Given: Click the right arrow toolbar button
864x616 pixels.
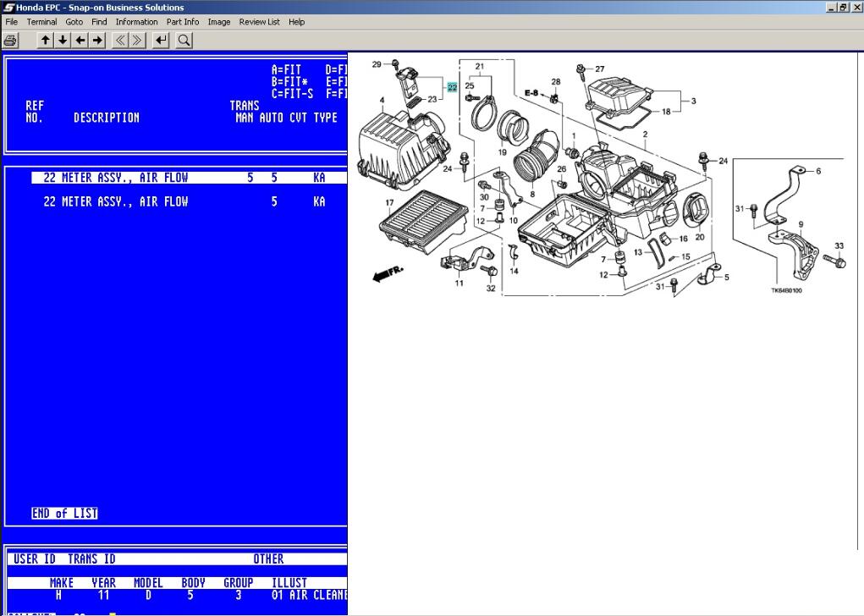Looking at the screenshot, I should [x=98, y=41].
